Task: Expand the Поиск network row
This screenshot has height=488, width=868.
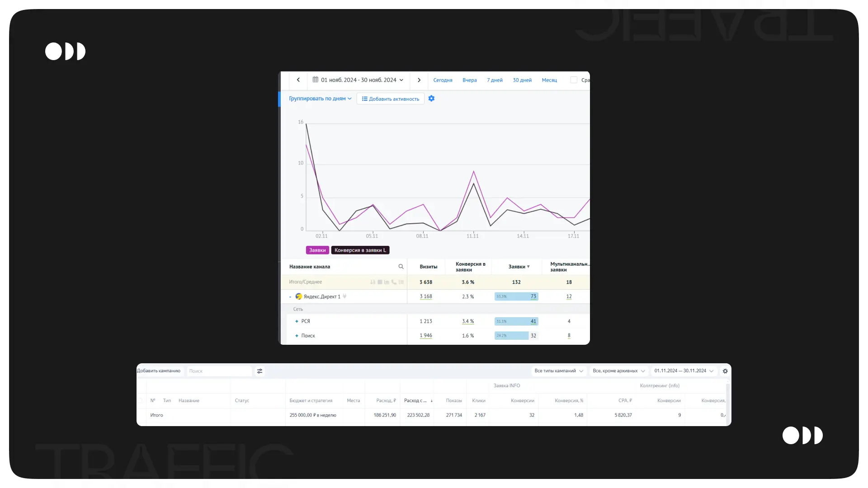Action: click(297, 336)
